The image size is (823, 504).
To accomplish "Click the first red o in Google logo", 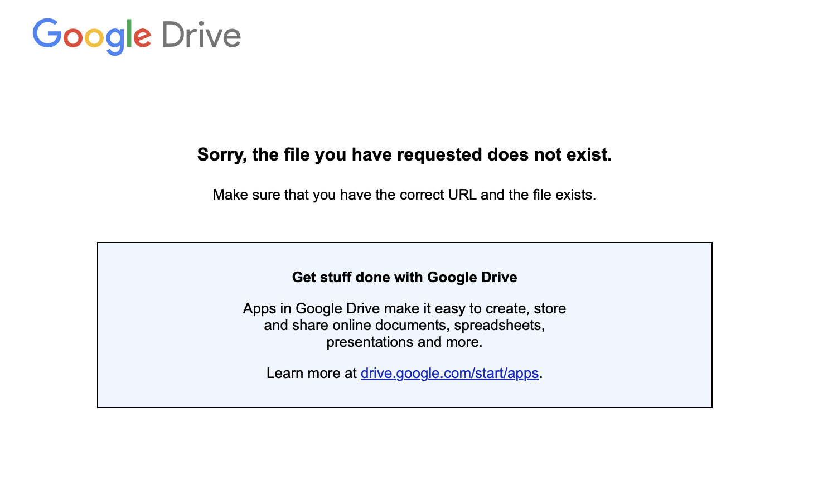I will (x=73, y=37).
